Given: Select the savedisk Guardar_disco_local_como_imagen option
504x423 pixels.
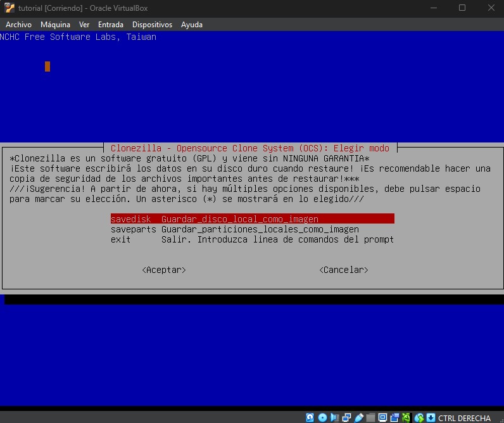Looking at the screenshot, I should 253,219.
